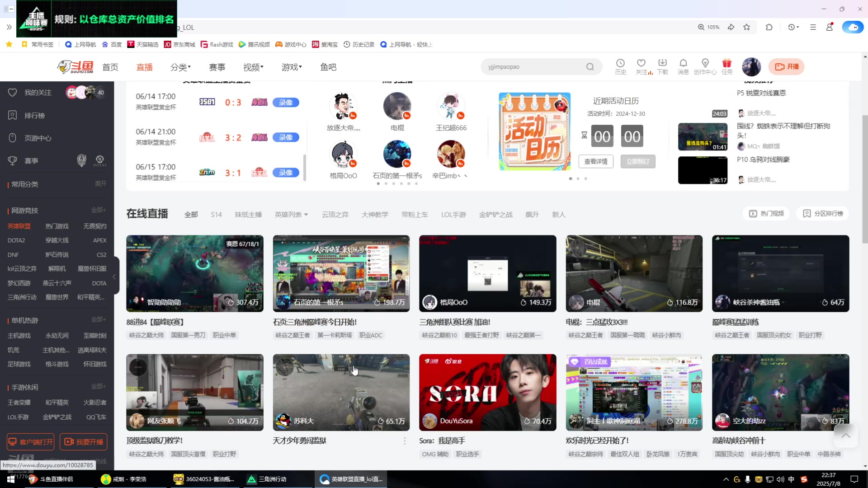
Task: Open the 放逐大帝 hot streamer avatar
Action: (343, 106)
